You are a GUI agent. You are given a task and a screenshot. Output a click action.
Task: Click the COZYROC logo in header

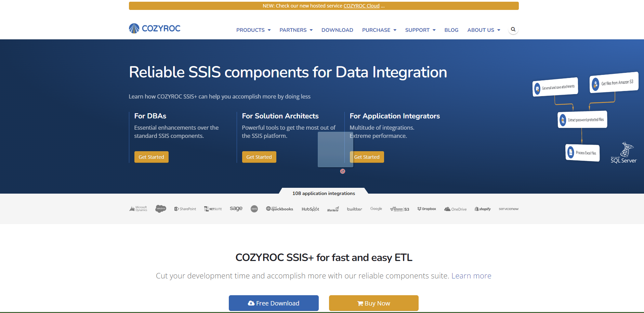click(x=155, y=28)
